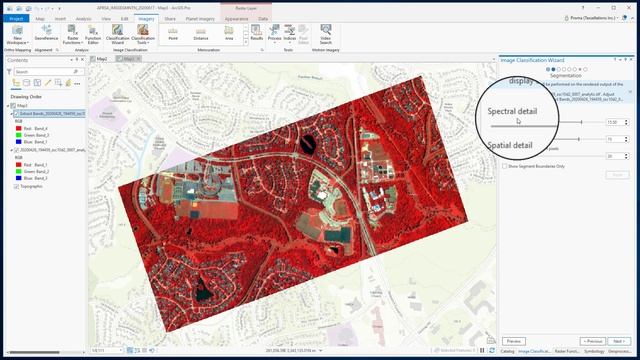Image resolution: width=640 pixels, height=360 pixels.
Task: Switch to List By Labeling view
Action: point(68,83)
